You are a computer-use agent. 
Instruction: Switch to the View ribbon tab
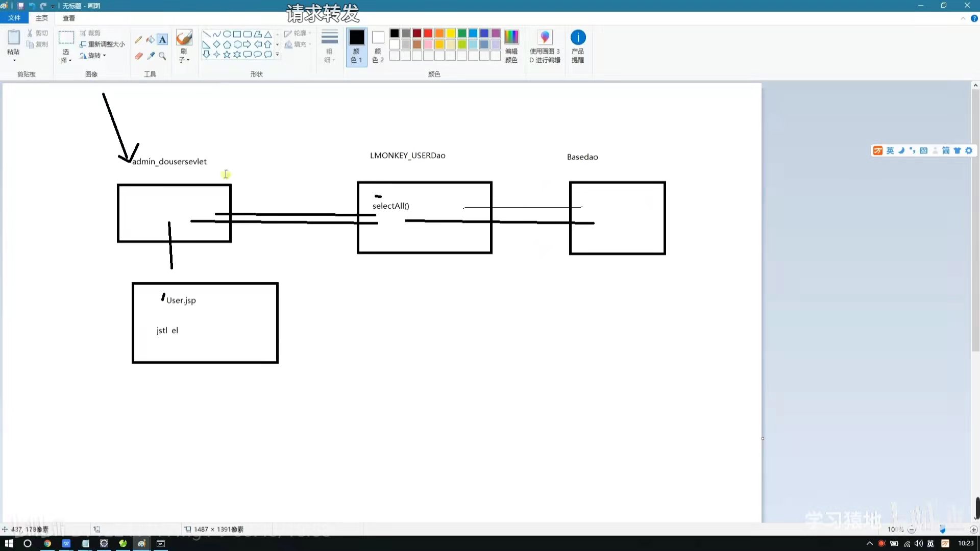pos(69,18)
